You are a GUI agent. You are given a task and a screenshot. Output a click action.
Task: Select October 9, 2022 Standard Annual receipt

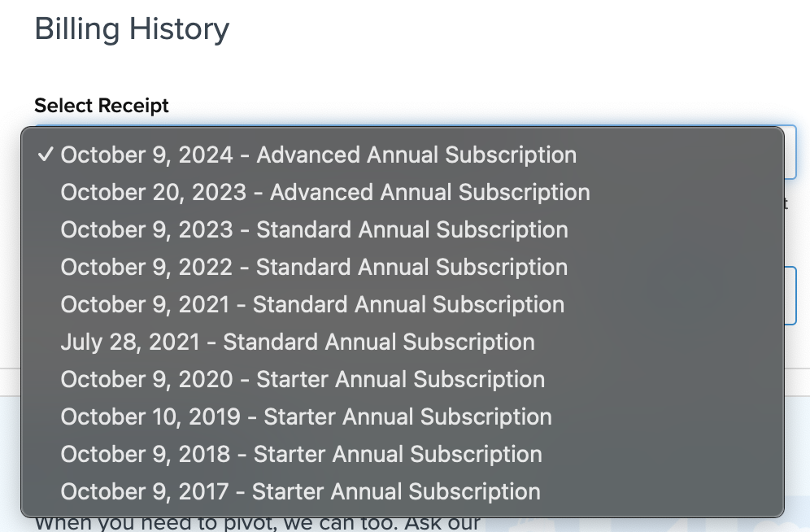tap(314, 267)
